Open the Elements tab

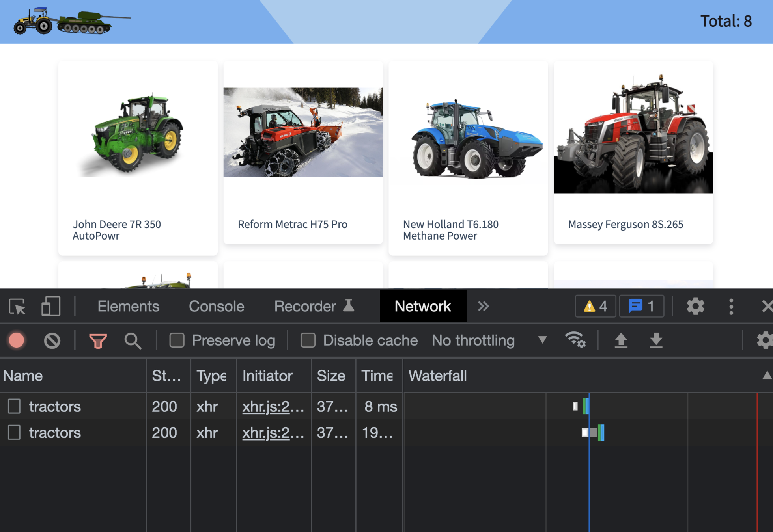click(x=128, y=306)
